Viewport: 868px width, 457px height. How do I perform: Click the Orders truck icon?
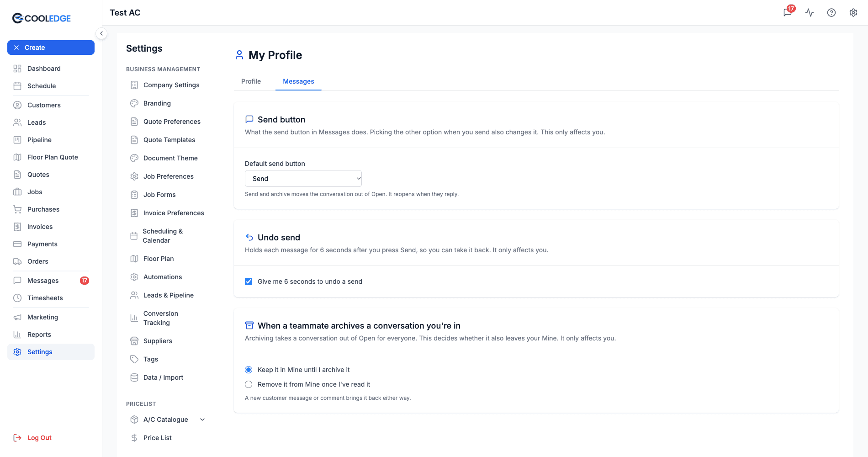tap(17, 261)
